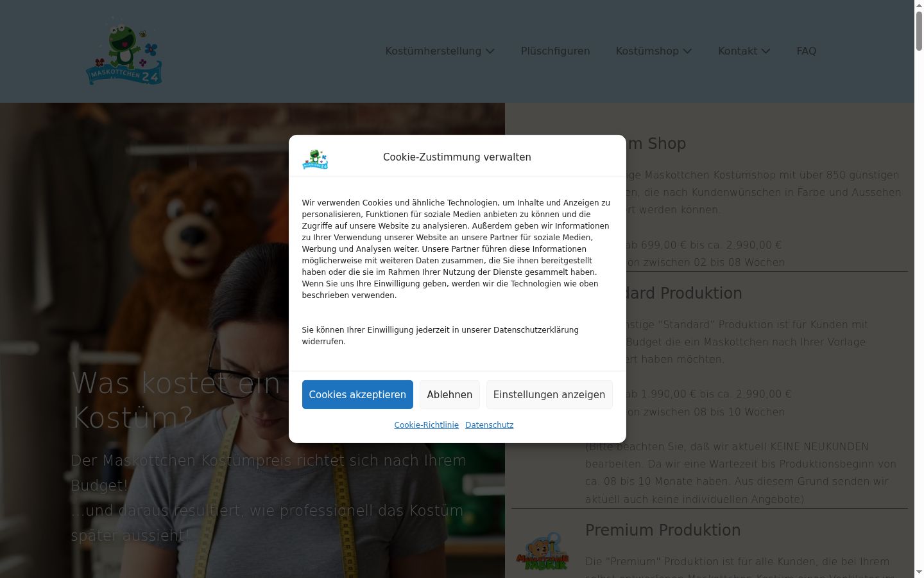This screenshot has height=578, width=924.
Task: Open the Plüschfiguren menu item
Action: coord(555,51)
